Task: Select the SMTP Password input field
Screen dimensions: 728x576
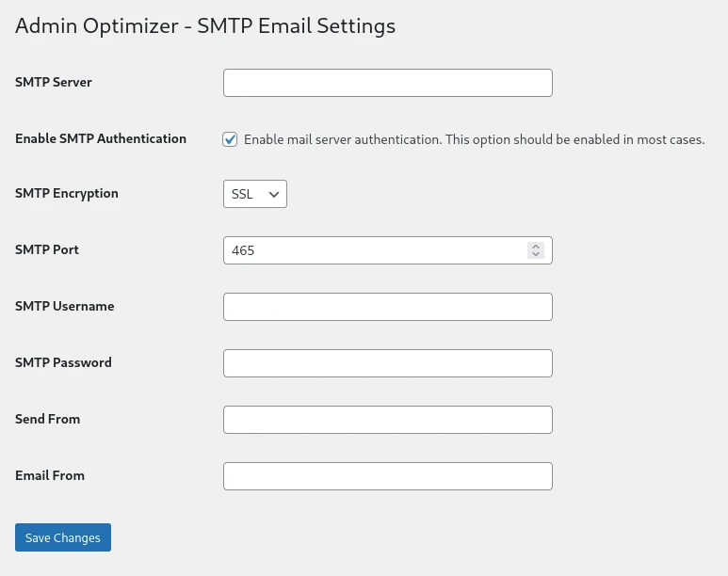Action: (387, 363)
